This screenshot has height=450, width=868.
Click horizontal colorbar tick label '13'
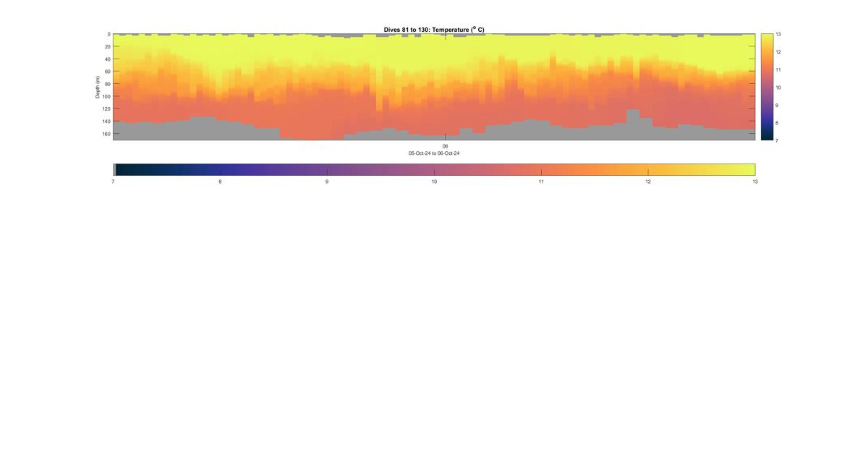tap(755, 182)
